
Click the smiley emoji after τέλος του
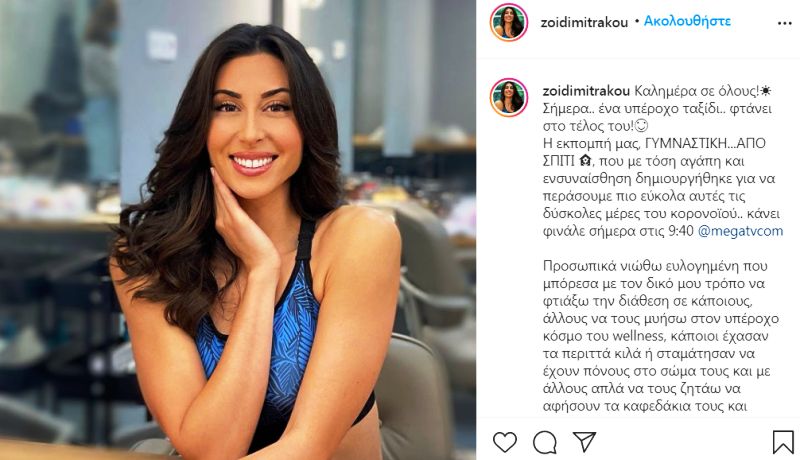[642, 125]
